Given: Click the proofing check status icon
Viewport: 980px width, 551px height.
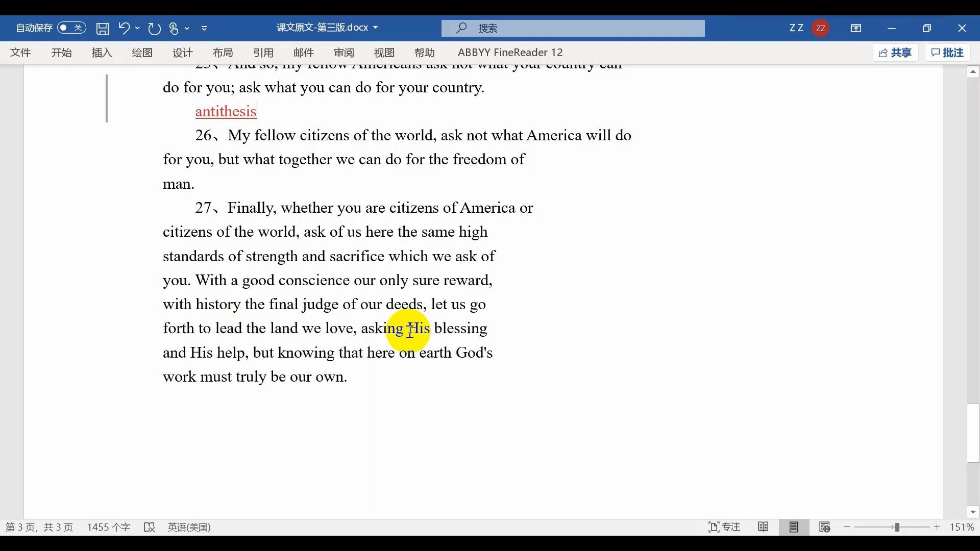Looking at the screenshot, I should (150, 528).
